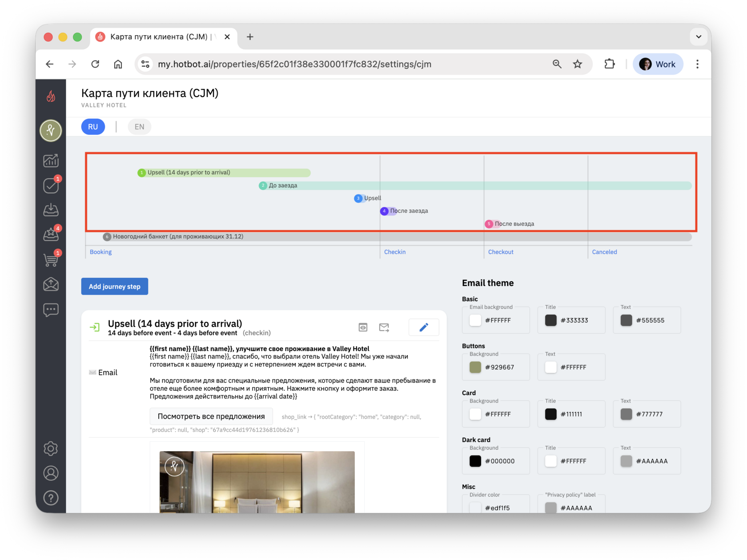Open the Dark card Text #AAAAAA swatch
Image resolution: width=747 pixels, height=560 pixels.
pos(627,461)
